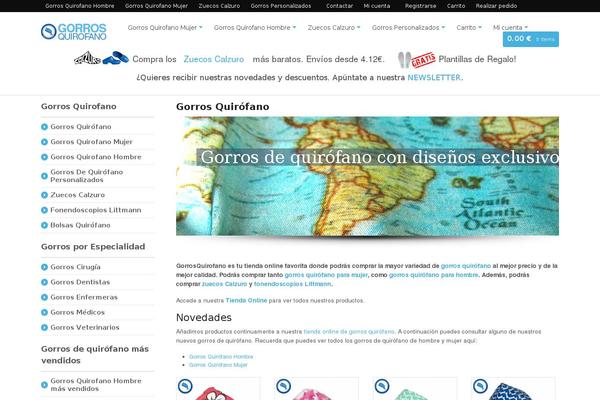Expand the Gorros Quirofano Hombre dropdown menu

[x=255, y=28]
